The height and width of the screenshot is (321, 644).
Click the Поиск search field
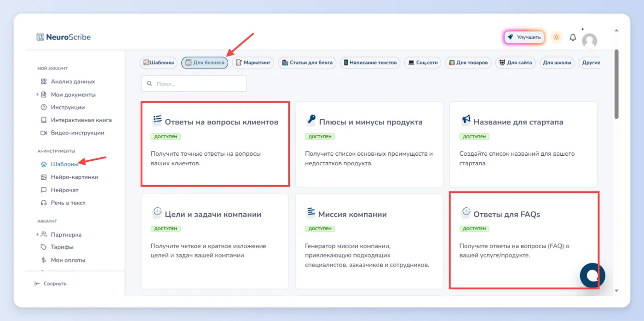coord(194,84)
